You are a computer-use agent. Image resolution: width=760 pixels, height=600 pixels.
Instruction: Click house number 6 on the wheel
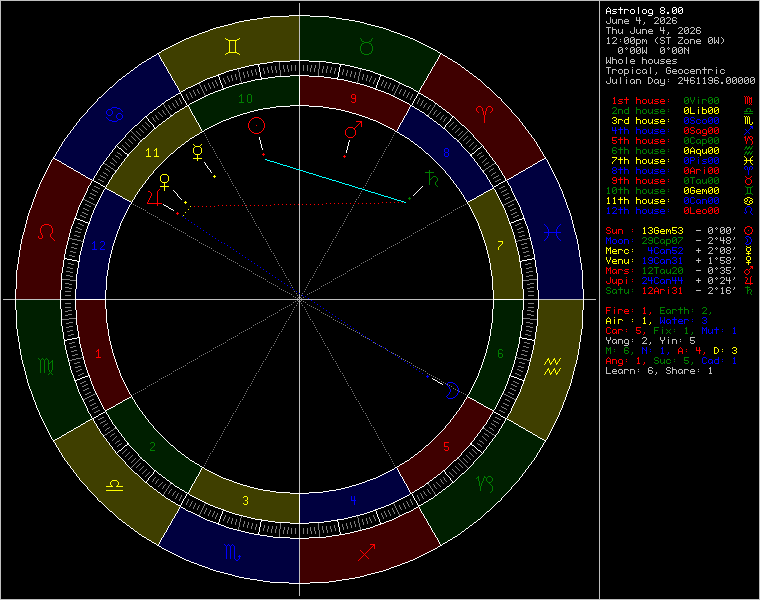pyautogui.click(x=501, y=354)
